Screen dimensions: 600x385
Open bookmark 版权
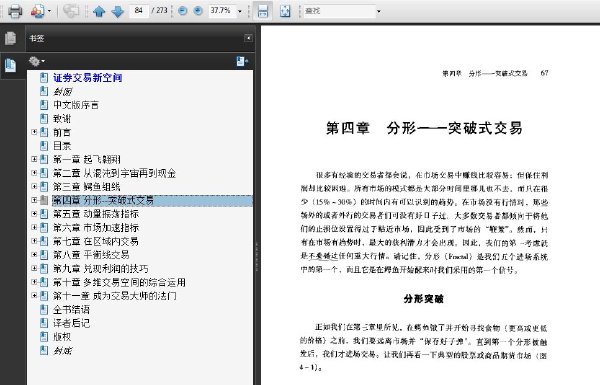62,337
